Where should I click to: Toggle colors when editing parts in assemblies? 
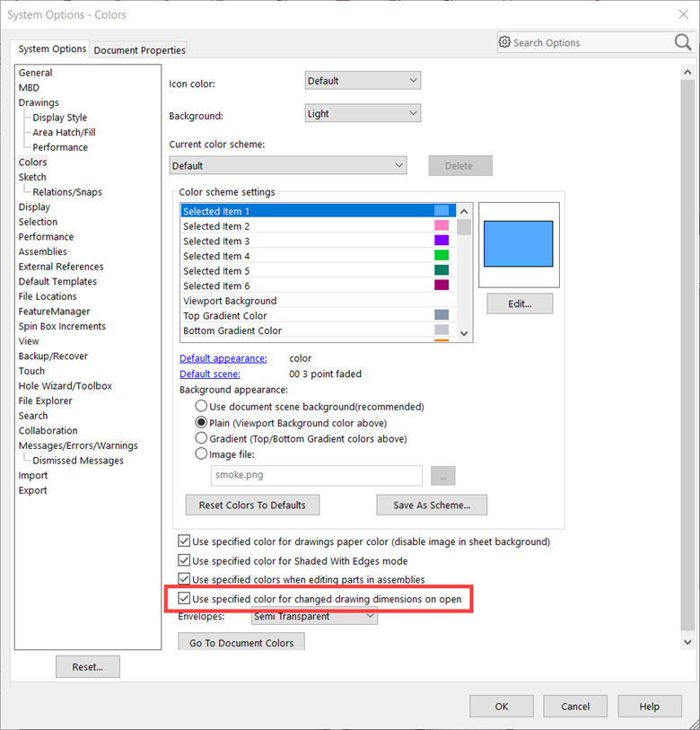click(x=184, y=579)
